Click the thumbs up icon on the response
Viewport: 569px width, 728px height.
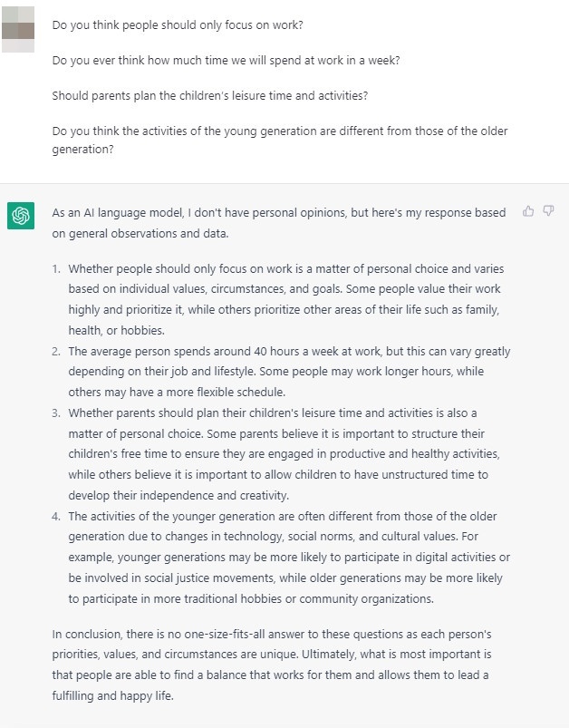coord(529,211)
